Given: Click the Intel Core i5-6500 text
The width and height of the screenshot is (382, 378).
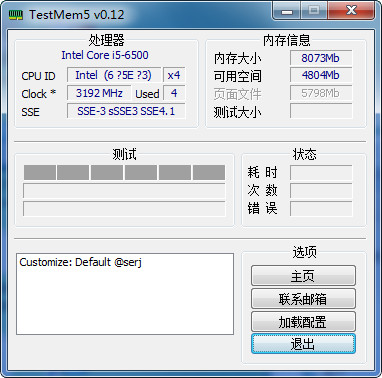Looking at the screenshot, I should [105, 55].
